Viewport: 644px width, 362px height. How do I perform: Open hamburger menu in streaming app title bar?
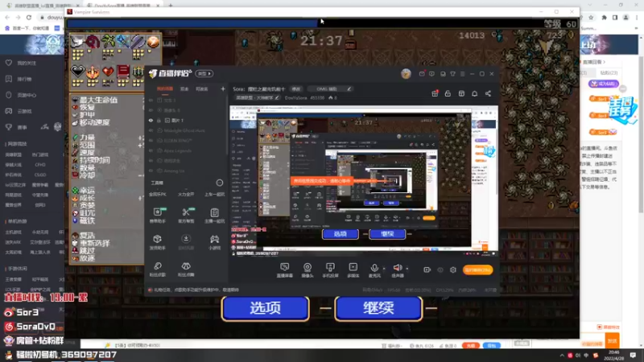click(462, 74)
